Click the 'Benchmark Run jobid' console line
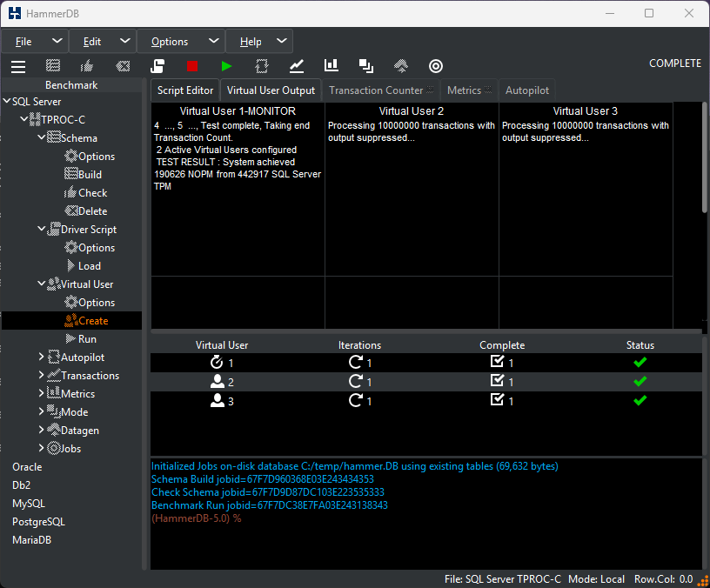Image resolution: width=710 pixels, height=588 pixels. [x=270, y=505]
